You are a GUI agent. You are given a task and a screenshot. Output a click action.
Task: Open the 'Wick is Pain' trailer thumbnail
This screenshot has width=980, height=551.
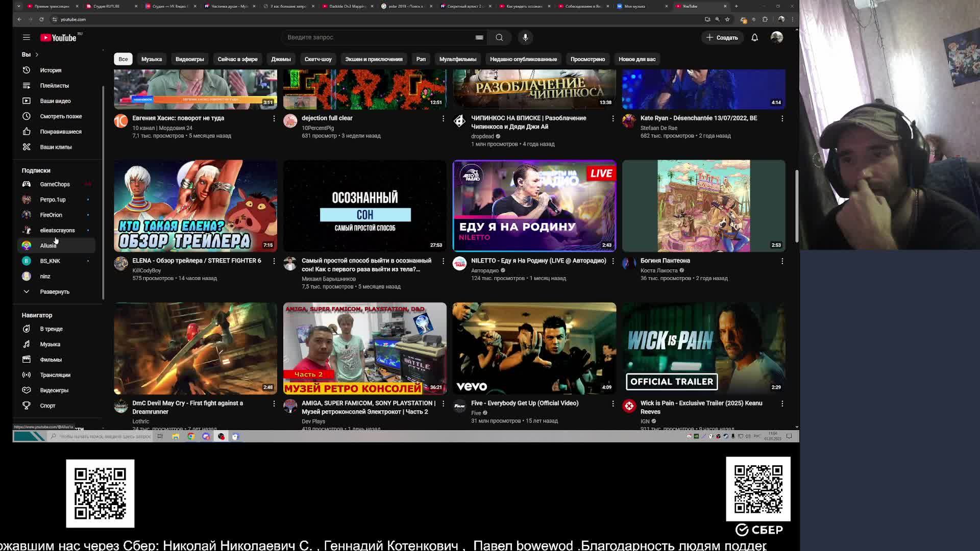click(x=703, y=348)
